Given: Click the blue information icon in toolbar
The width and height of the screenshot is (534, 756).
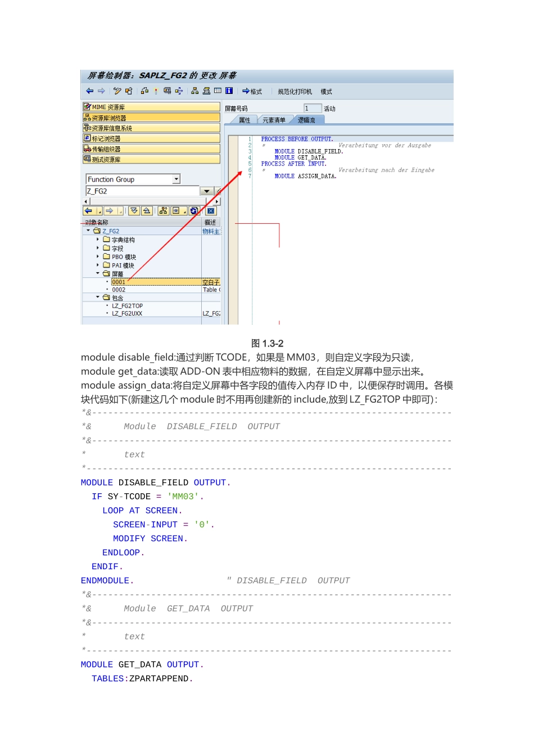Looking at the screenshot, I should (229, 91).
